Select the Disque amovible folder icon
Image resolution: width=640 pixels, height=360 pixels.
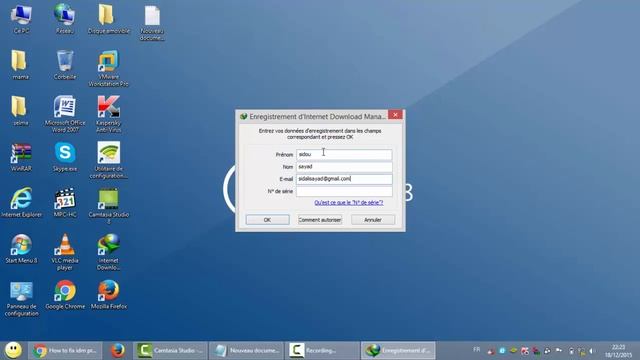[108, 19]
